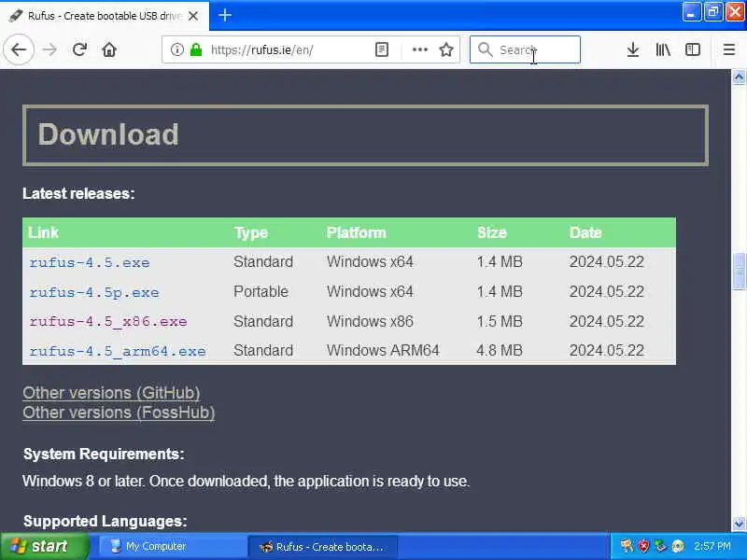Click the Portable type cell
Screen dimensions: 747x560
pos(261,291)
